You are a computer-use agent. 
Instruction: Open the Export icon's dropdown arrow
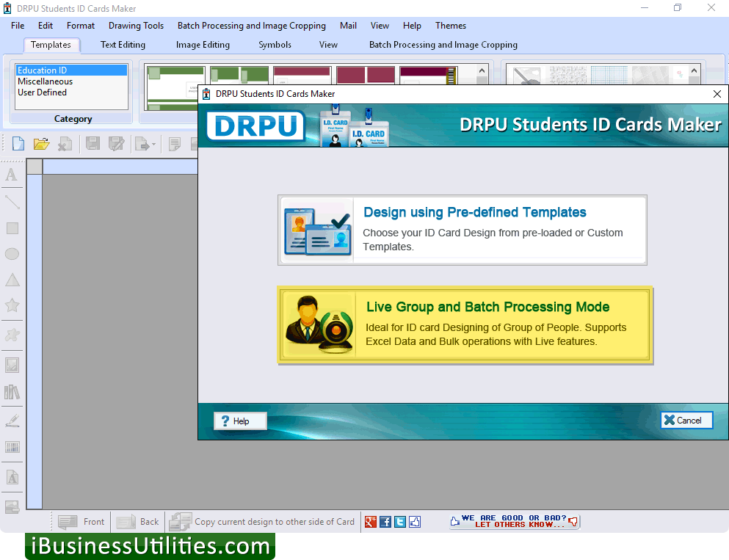[x=153, y=144]
